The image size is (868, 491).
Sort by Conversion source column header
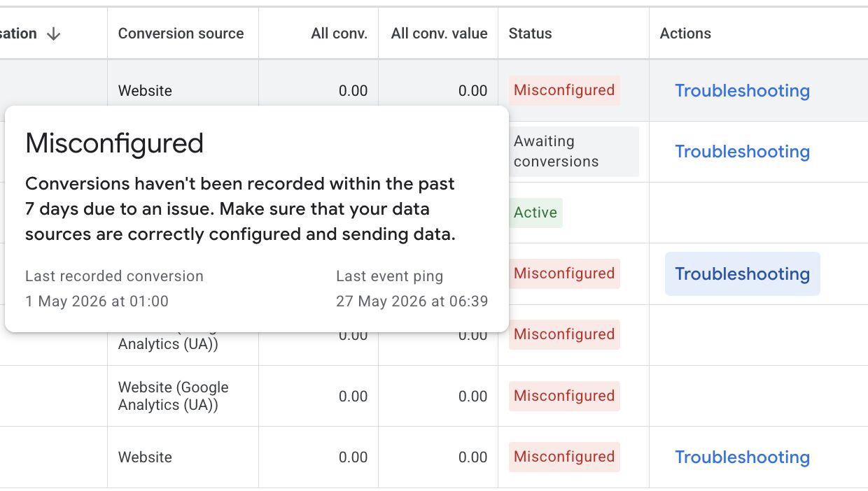pos(181,34)
